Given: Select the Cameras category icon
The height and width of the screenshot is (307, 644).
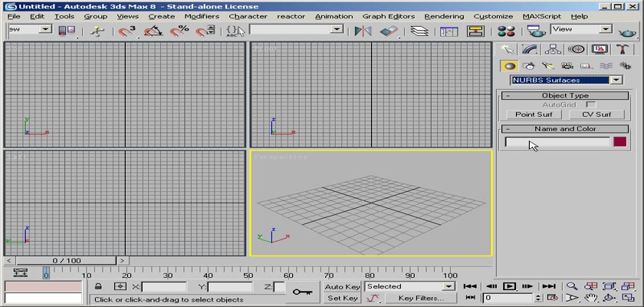Looking at the screenshot, I should point(567,66).
